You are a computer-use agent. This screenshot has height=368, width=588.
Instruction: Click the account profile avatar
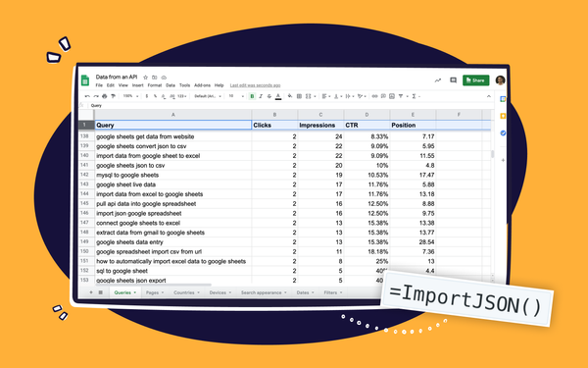(x=500, y=80)
